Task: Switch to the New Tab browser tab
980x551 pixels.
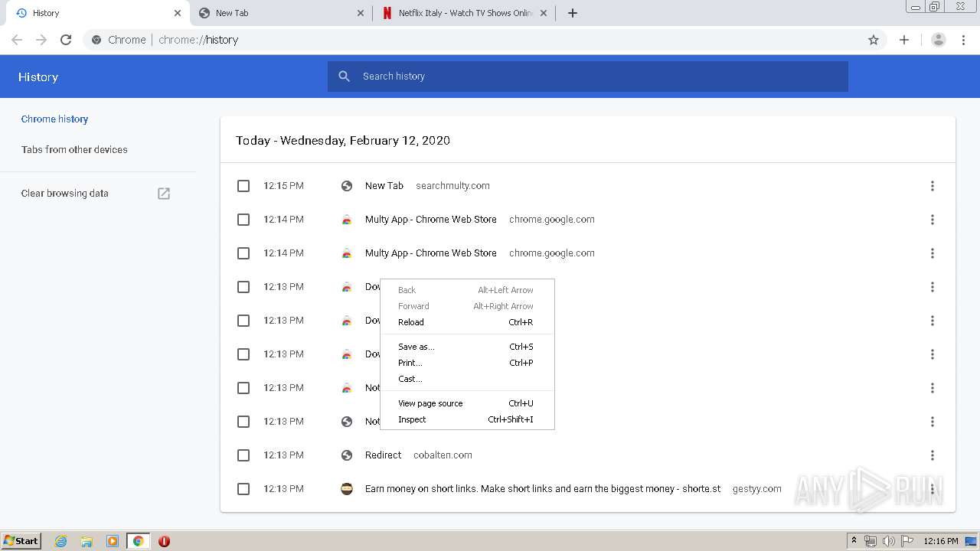Action: [x=280, y=13]
